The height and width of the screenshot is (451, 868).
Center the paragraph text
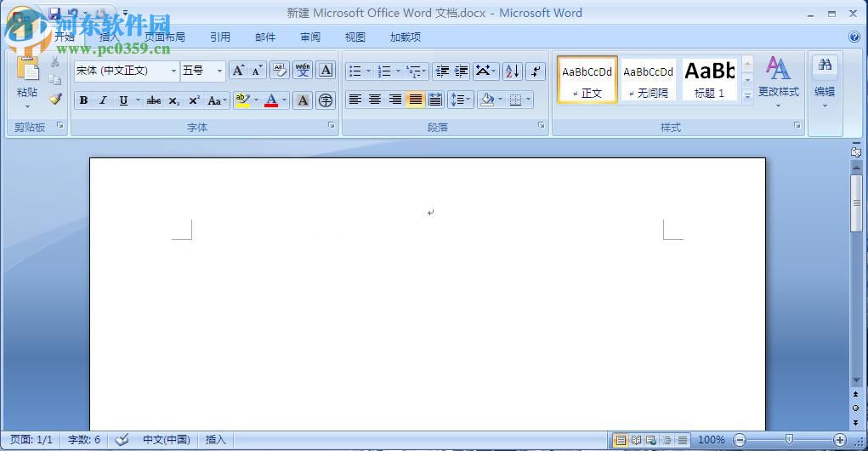[x=375, y=100]
